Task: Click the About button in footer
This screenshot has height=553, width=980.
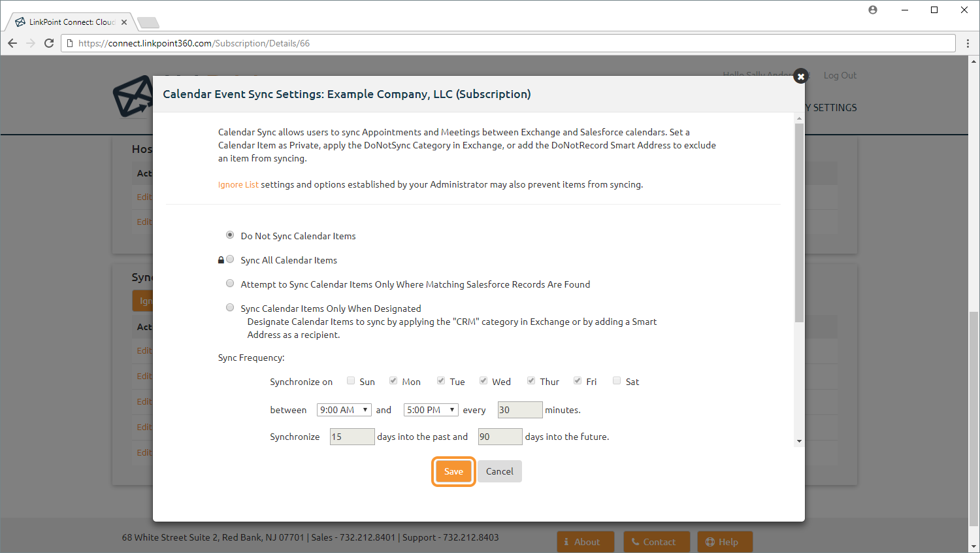Action: (585, 542)
